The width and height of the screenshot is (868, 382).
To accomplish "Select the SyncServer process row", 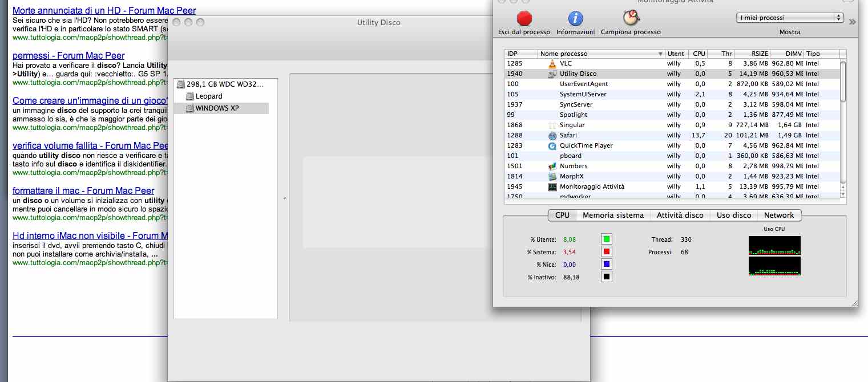I will [672, 104].
